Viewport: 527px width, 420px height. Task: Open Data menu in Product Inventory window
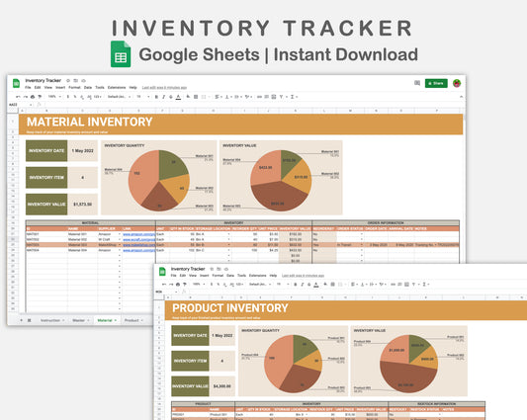coord(230,275)
